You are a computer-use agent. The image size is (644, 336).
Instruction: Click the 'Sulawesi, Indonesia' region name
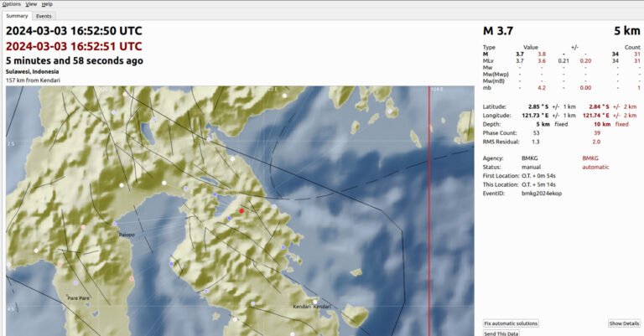coord(32,71)
